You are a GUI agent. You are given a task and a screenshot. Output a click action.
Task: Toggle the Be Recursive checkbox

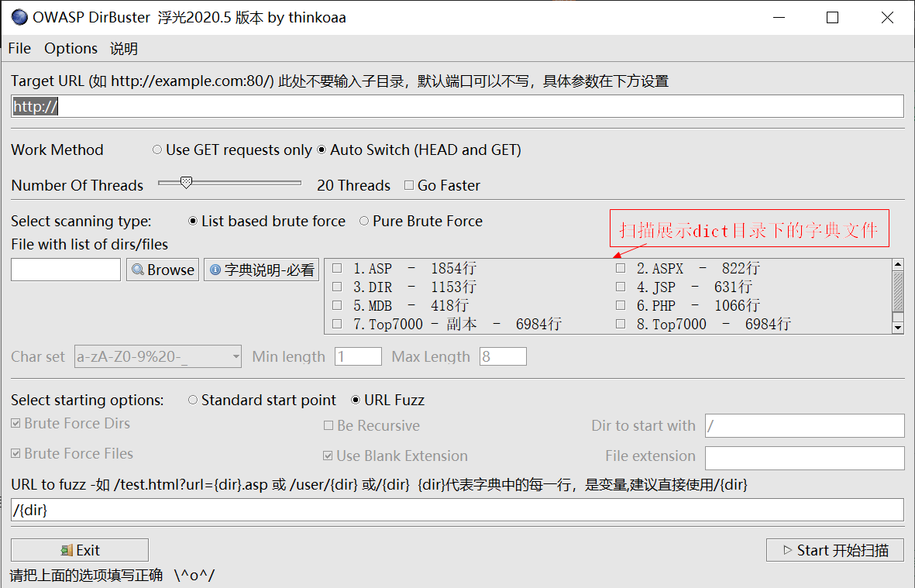329,426
